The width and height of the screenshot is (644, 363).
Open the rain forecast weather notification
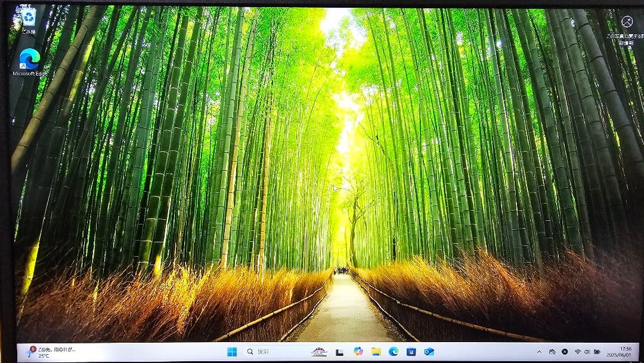pyautogui.click(x=51, y=348)
